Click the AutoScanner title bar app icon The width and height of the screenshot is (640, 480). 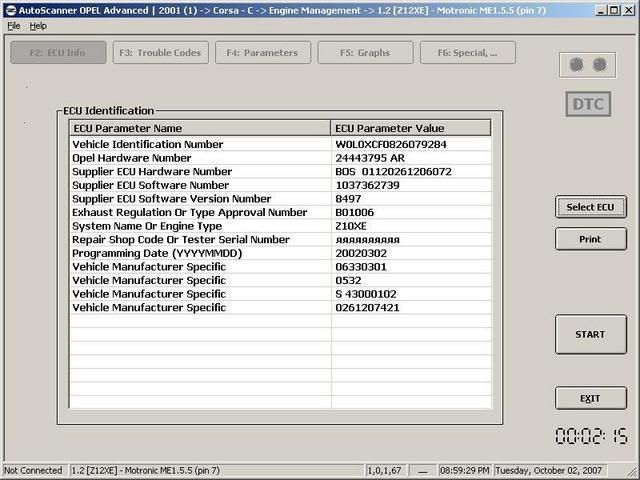(11, 10)
